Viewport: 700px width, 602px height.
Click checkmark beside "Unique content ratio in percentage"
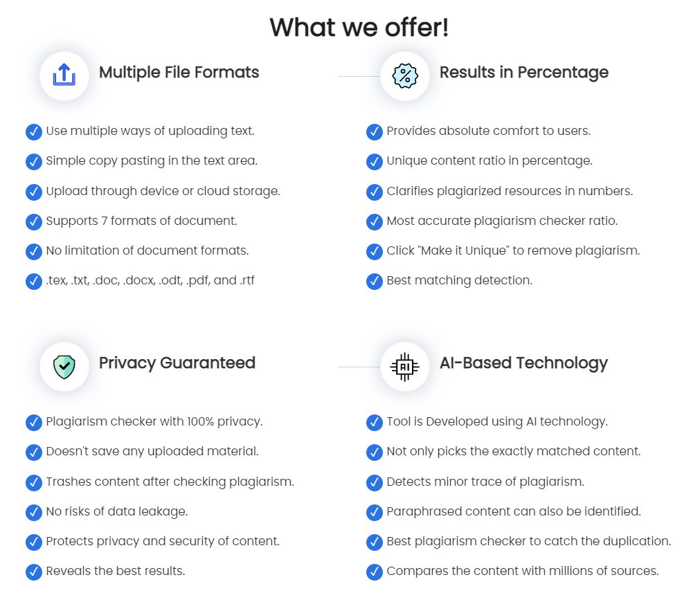[x=375, y=161]
